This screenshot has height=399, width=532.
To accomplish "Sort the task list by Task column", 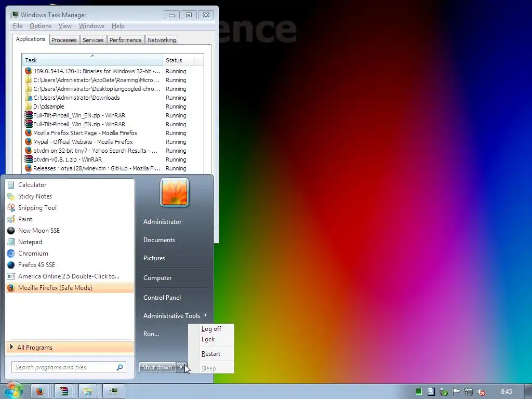I will (x=92, y=60).
